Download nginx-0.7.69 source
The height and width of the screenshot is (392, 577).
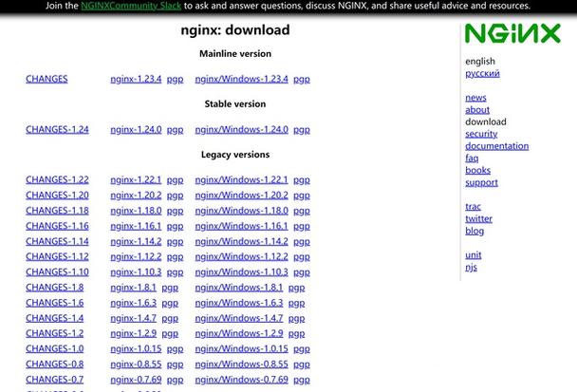point(136,380)
